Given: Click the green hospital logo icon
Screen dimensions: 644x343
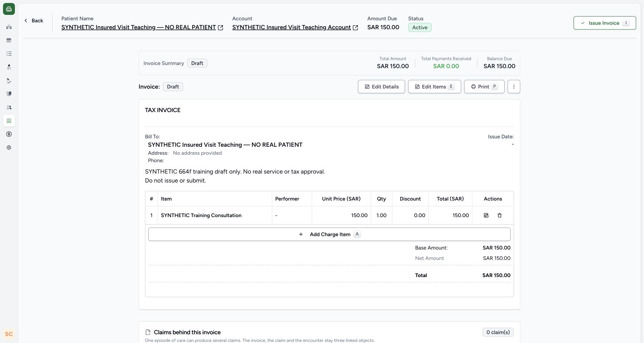Looking at the screenshot, I should click(x=9, y=9).
